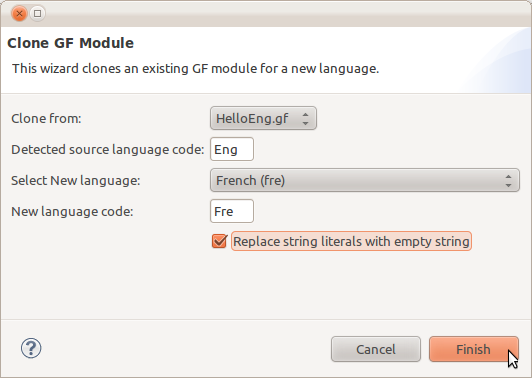Viewport: 532px width, 378px height.
Task: Open the help question mark icon
Action: [31, 348]
